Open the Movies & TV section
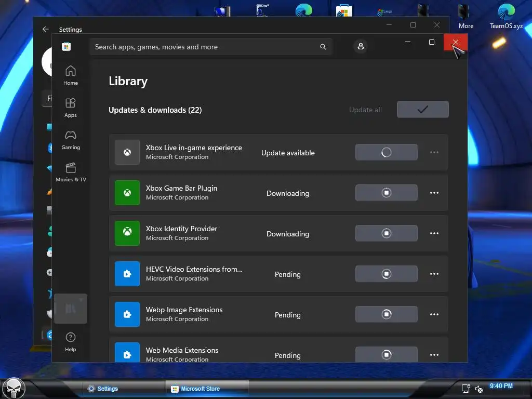532x399 pixels. [x=71, y=172]
